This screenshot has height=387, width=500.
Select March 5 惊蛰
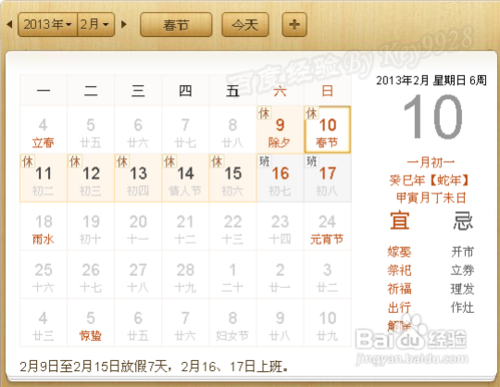pos(91,323)
